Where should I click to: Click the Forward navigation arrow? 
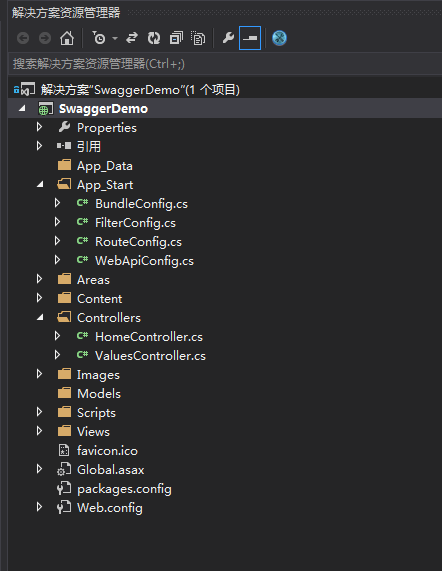(x=45, y=38)
